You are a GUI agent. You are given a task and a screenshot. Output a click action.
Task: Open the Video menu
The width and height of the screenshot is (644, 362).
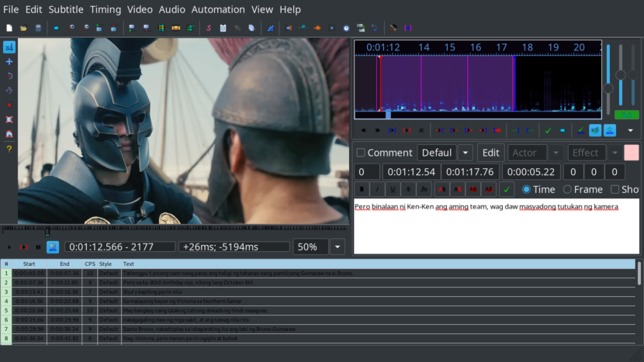click(x=140, y=9)
